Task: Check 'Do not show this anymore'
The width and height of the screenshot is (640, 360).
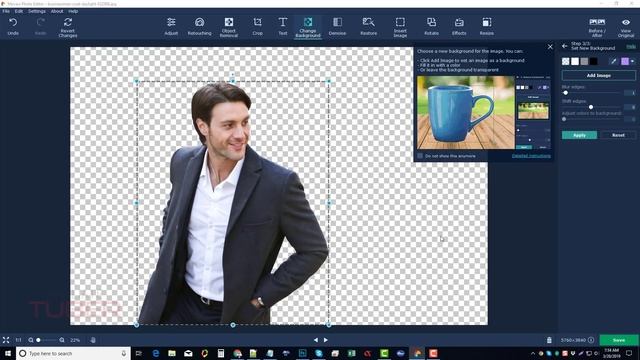Action: pos(420,156)
